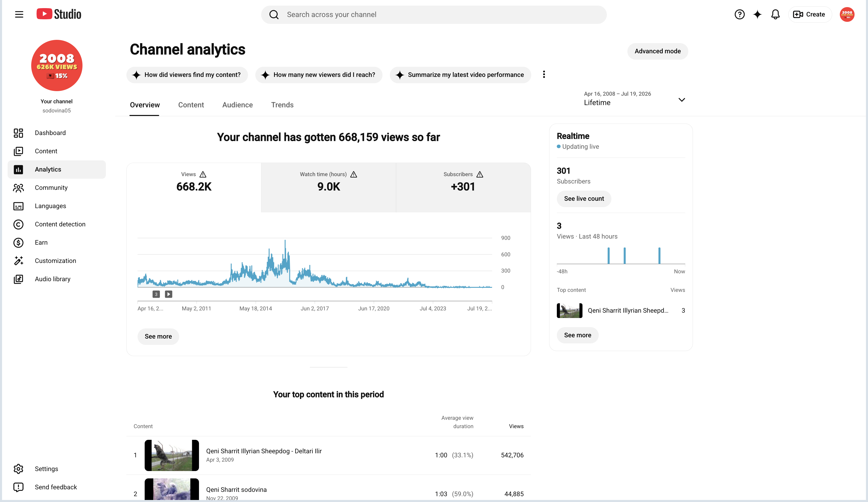Select the Subscribers metric card
868x502 pixels.
pyautogui.click(x=463, y=188)
